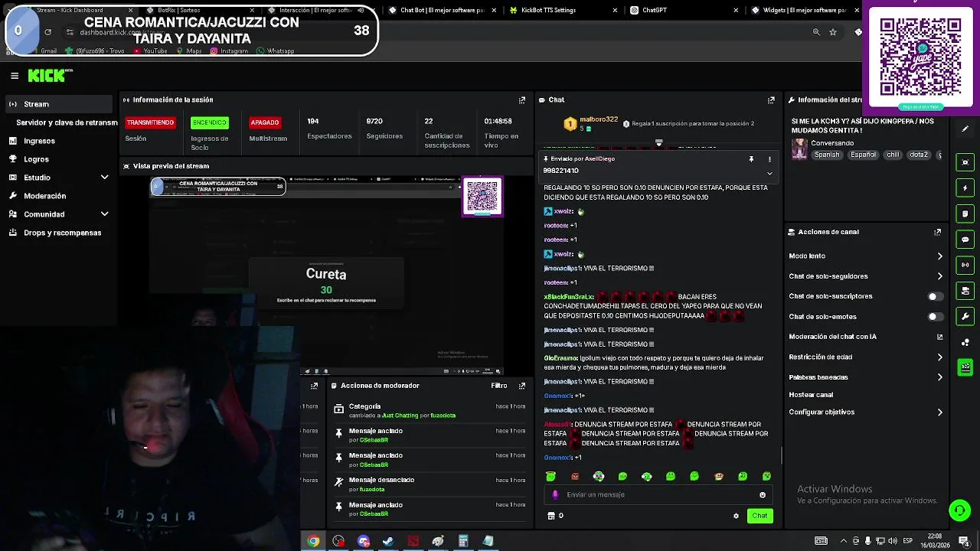
Task: Open the YouTube bookmark
Action: point(151,51)
